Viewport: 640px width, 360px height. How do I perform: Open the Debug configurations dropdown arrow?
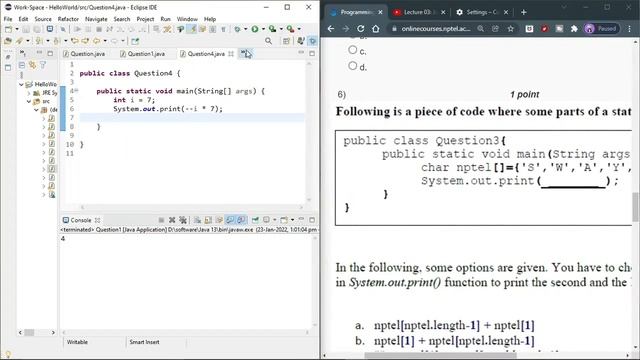coord(245,29)
